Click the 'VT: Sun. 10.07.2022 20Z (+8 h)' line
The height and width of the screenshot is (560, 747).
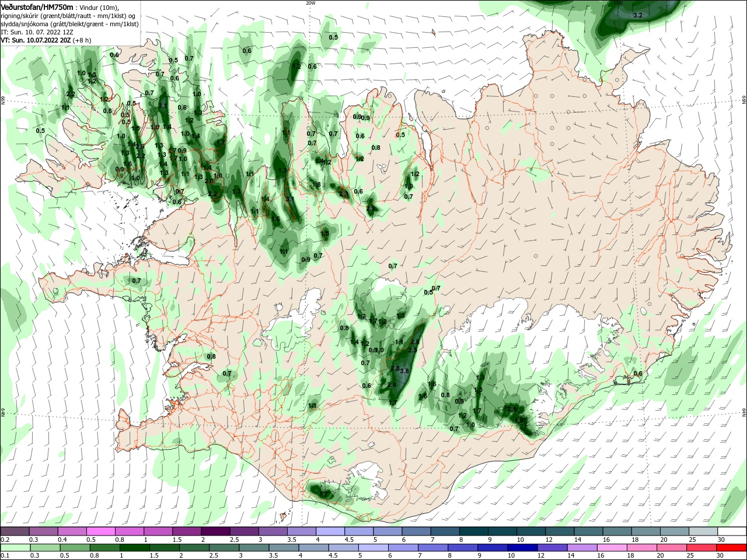click(46, 40)
